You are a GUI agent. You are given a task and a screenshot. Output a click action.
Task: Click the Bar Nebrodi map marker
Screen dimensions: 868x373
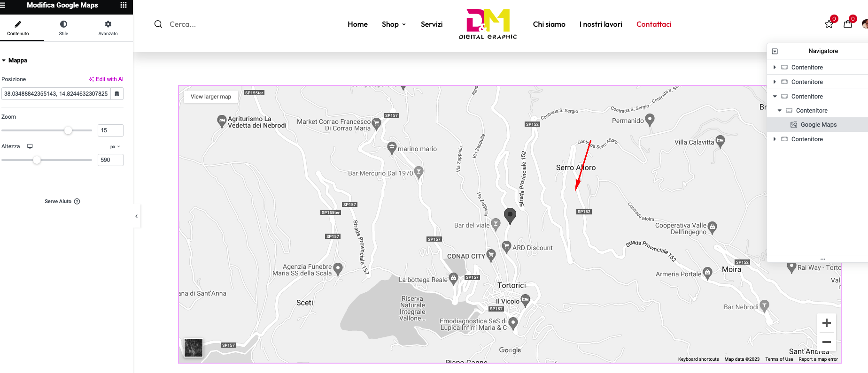coord(765,306)
